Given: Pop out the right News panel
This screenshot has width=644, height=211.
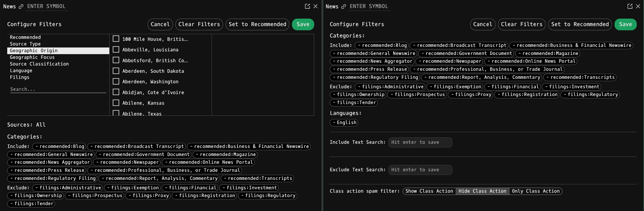Looking at the screenshot, I should [x=630, y=6].
